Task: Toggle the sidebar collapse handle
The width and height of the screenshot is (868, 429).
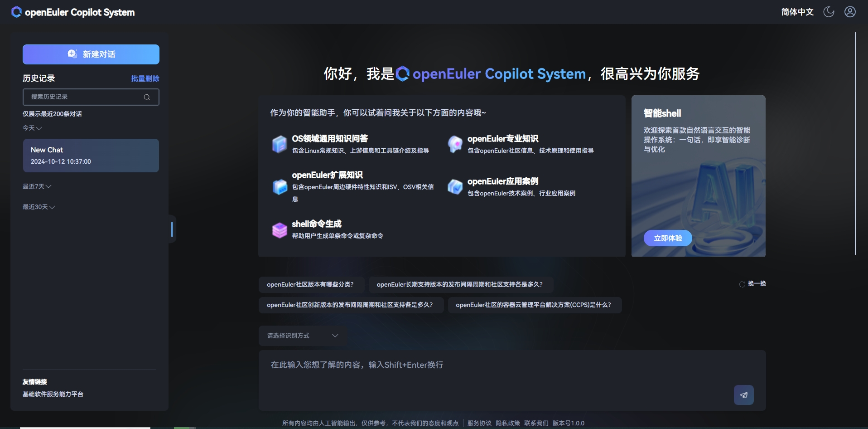Action: point(172,229)
